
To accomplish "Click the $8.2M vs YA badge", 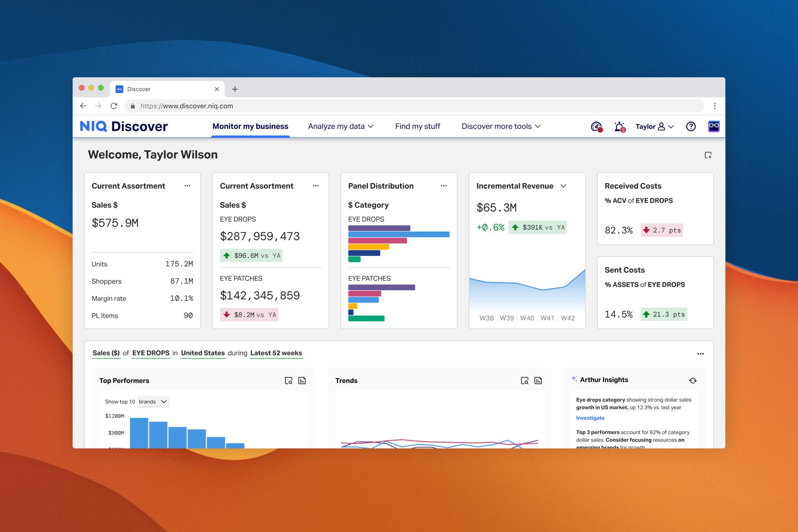I will (249, 315).
